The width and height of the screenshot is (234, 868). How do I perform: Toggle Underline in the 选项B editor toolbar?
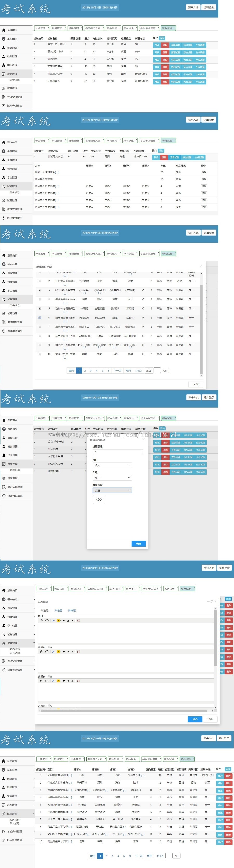(68, 681)
